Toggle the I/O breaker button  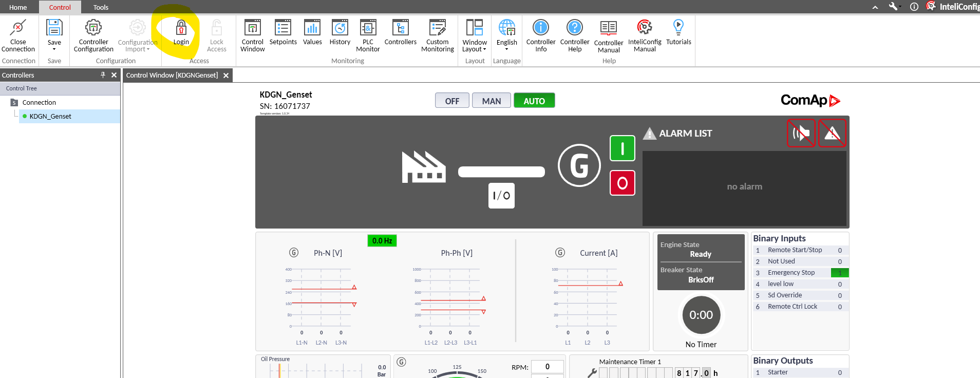(501, 196)
